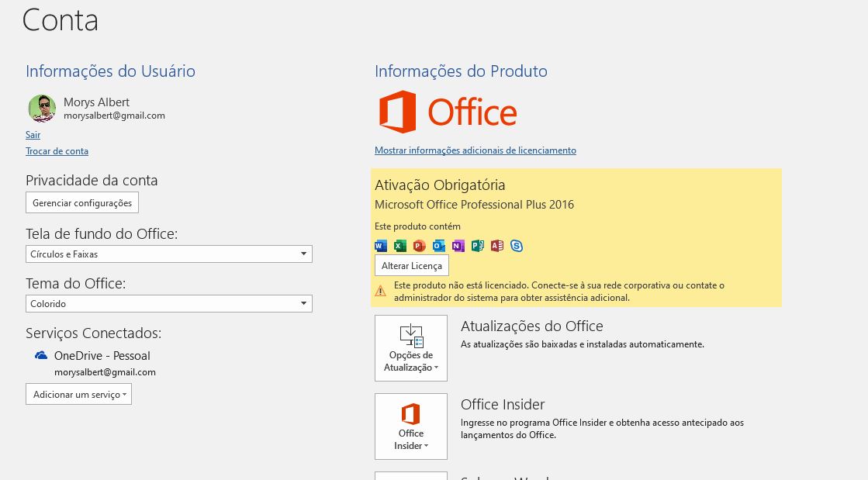
Task: Click the Publisher app icon
Action: pyautogui.click(x=478, y=246)
